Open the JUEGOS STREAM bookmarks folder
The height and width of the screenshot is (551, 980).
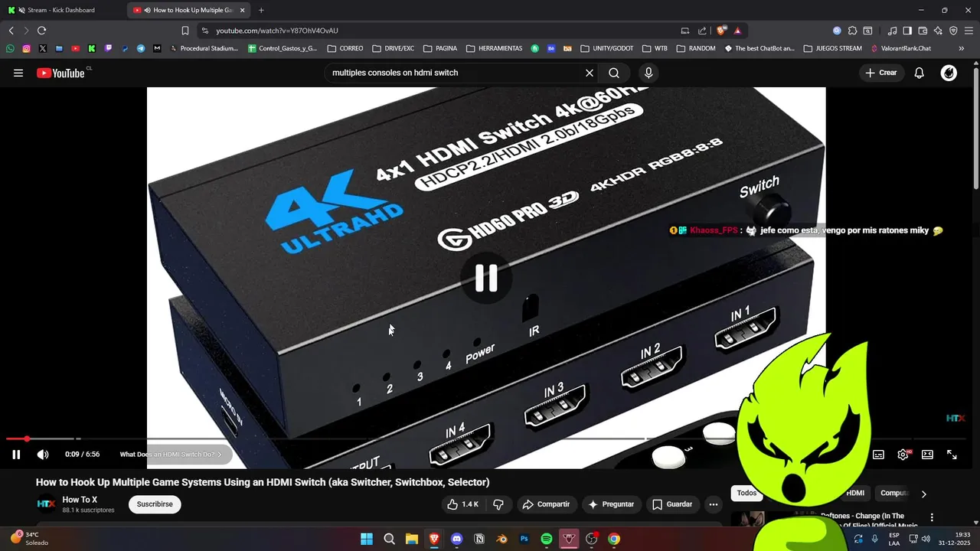pyautogui.click(x=832, y=48)
